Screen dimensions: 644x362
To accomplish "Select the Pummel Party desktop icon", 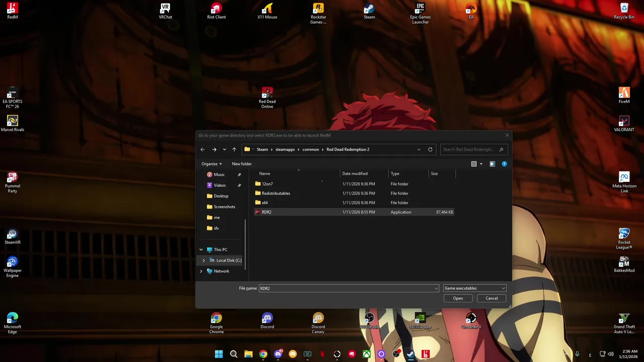I will 13,183.
